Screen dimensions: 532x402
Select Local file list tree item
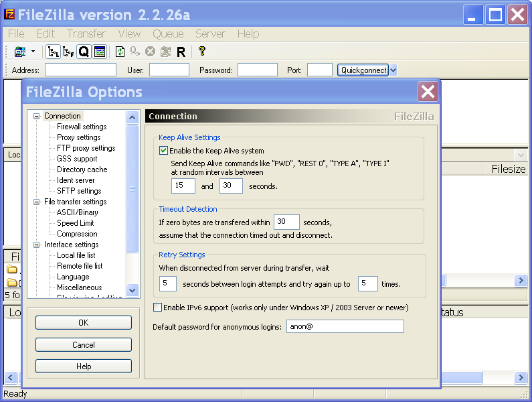[x=76, y=255]
